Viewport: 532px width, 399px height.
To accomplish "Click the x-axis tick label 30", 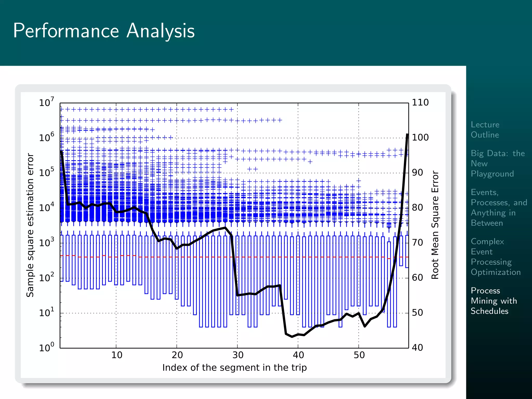I will coord(238,355).
